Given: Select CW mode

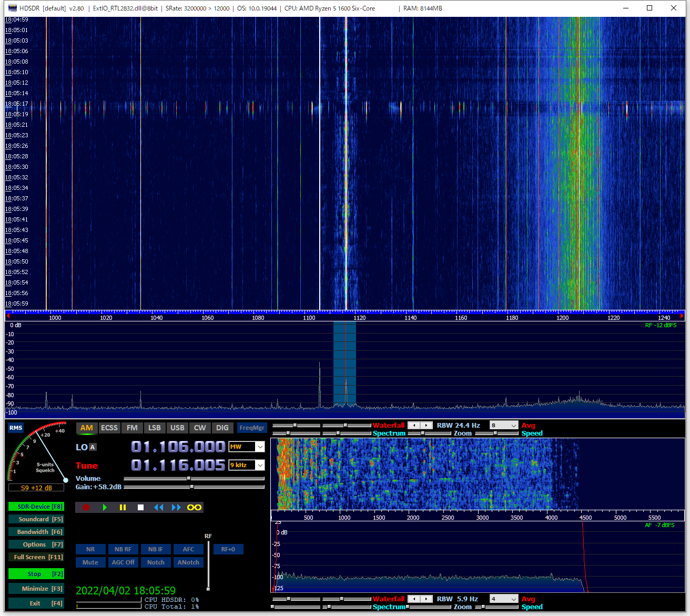Looking at the screenshot, I should click(200, 428).
